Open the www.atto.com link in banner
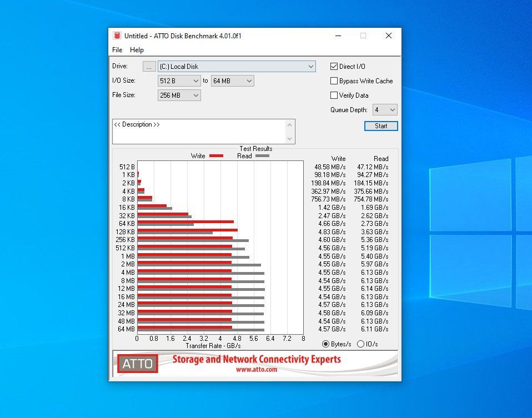 pyautogui.click(x=257, y=370)
